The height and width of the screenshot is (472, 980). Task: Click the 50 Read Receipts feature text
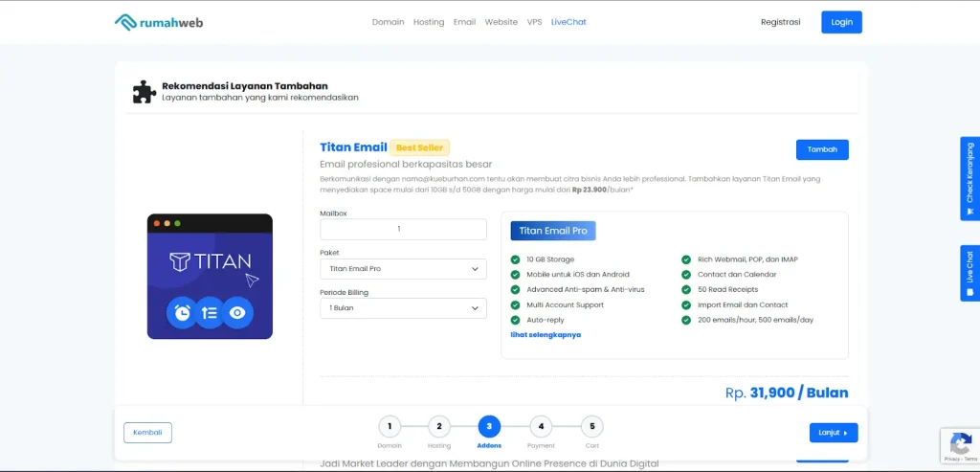point(727,289)
